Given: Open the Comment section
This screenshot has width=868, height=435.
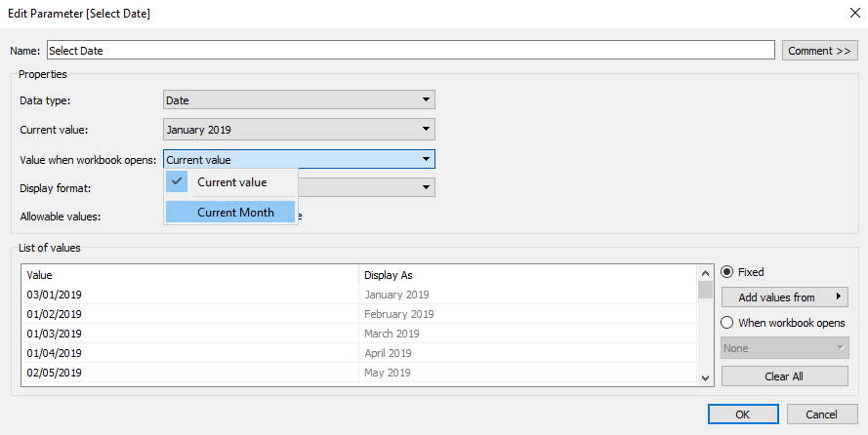Looking at the screenshot, I should click(x=819, y=50).
